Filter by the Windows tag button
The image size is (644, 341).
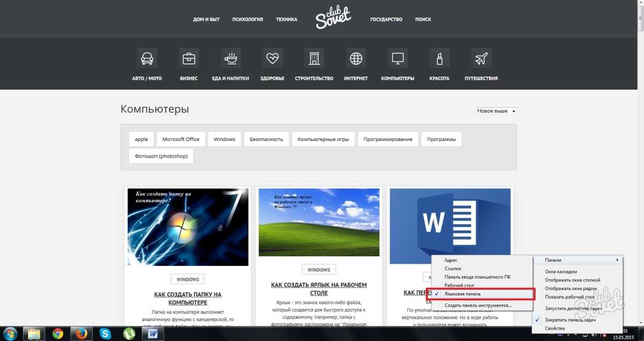coord(224,139)
